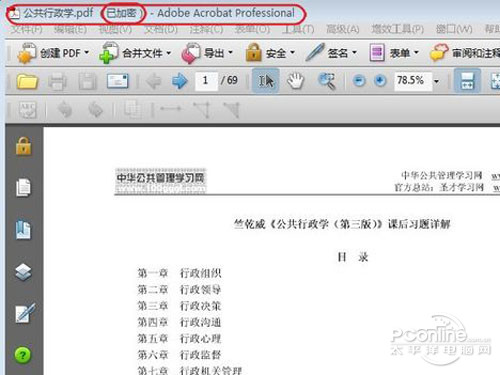Click the area measuring tool icon
Viewport: 500px width, 375px height.
coord(232,110)
